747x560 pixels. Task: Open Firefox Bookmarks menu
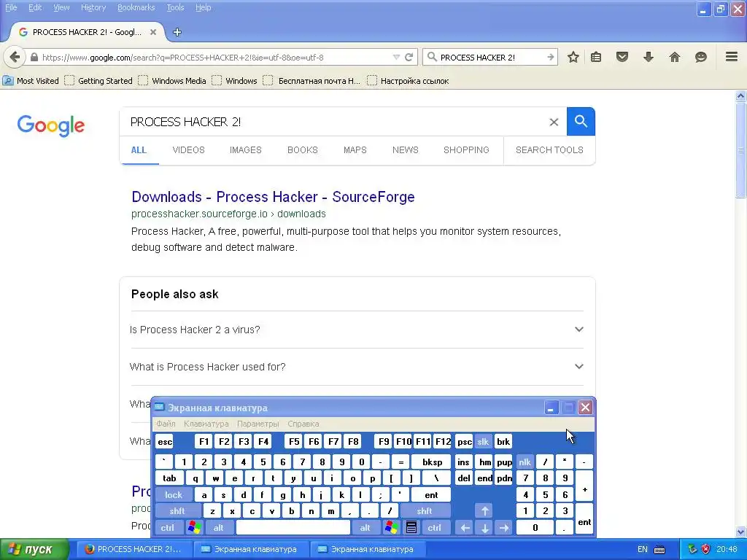tap(136, 7)
